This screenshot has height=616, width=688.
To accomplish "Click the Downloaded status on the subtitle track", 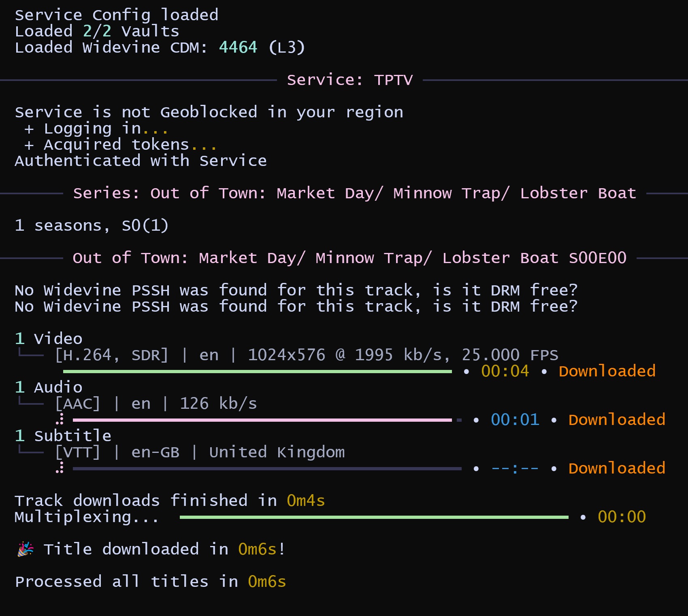I will point(616,468).
